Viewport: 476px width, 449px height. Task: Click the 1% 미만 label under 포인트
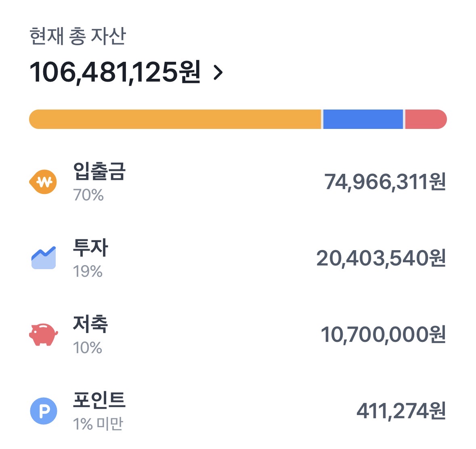pos(98,424)
